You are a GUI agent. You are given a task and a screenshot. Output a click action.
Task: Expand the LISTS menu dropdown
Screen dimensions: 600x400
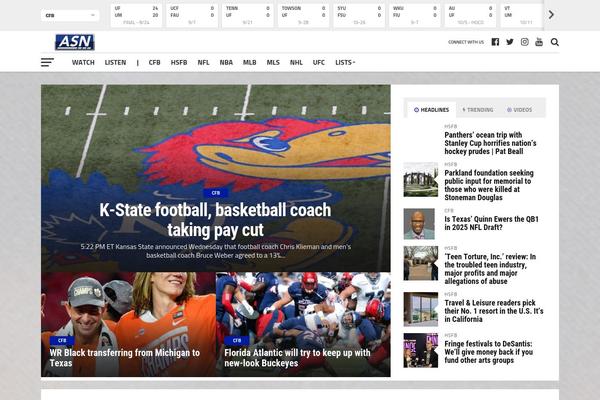pyautogui.click(x=345, y=62)
